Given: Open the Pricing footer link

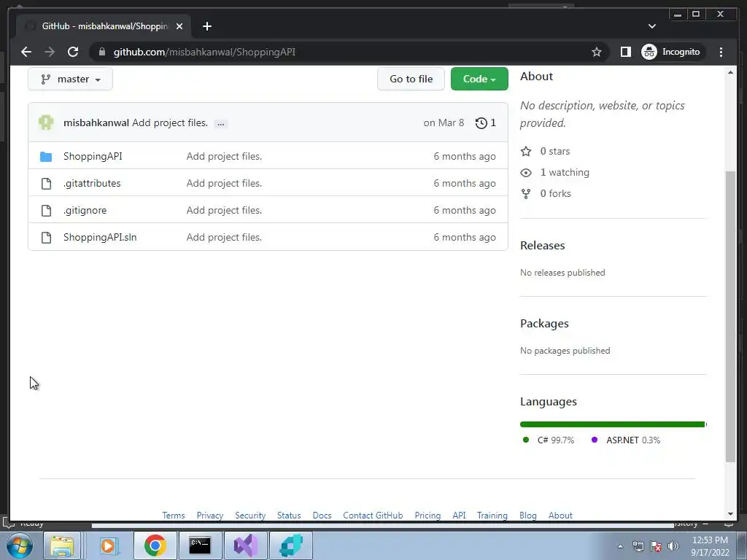Looking at the screenshot, I should coord(427,516).
